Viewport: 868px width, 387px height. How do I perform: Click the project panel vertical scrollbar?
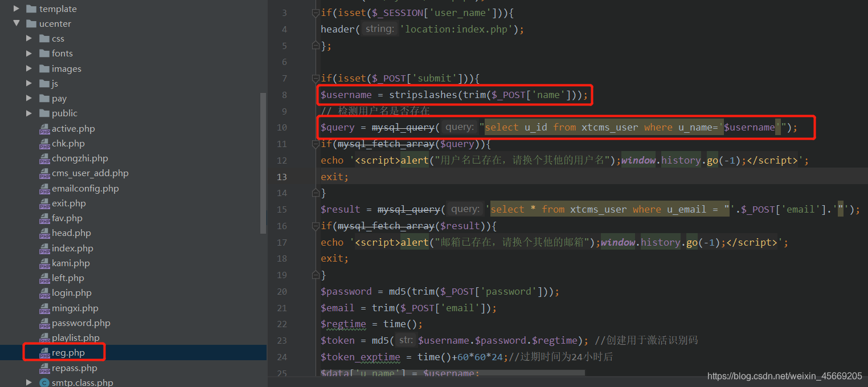point(263,162)
